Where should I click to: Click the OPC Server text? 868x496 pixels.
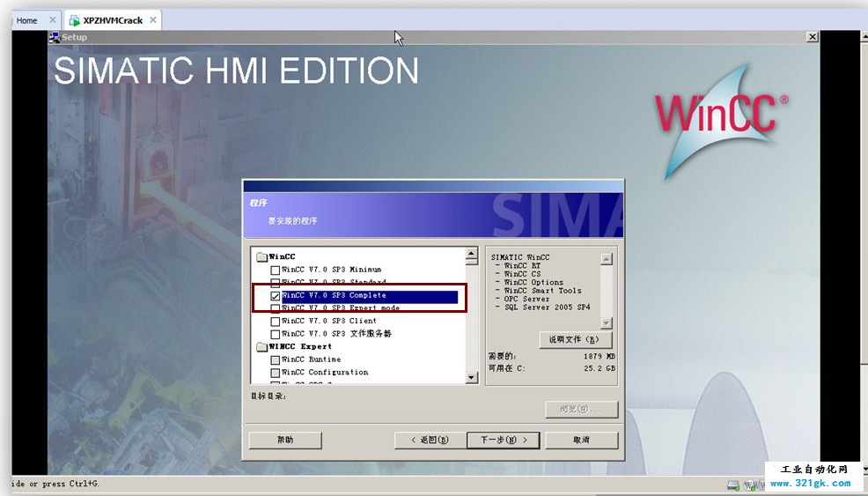tap(526, 299)
